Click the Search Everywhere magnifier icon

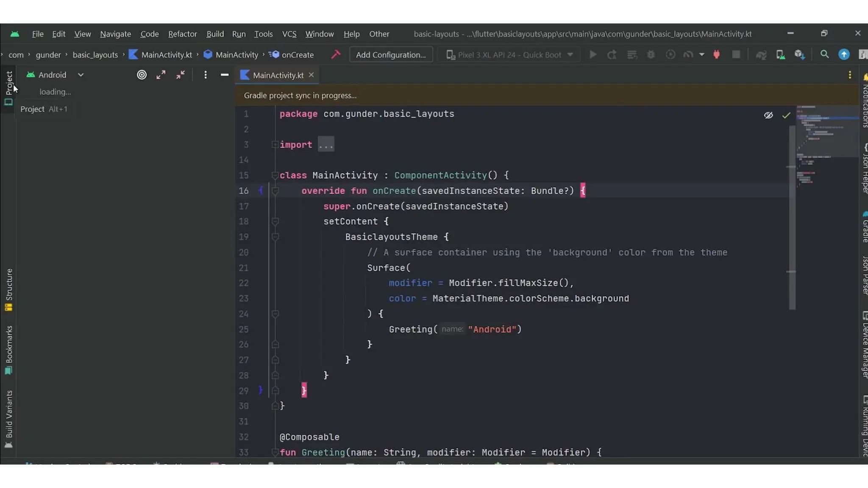pyautogui.click(x=824, y=55)
